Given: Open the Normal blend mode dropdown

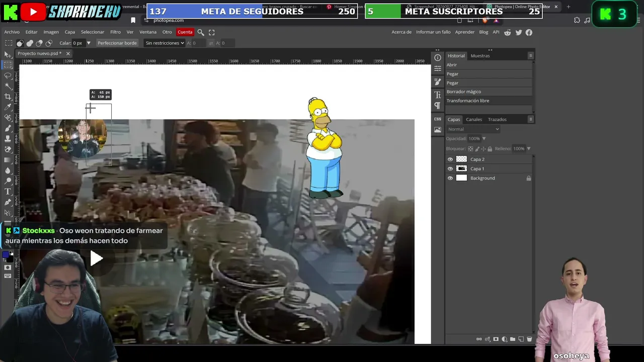Looking at the screenshot, I should click(473, 129).
